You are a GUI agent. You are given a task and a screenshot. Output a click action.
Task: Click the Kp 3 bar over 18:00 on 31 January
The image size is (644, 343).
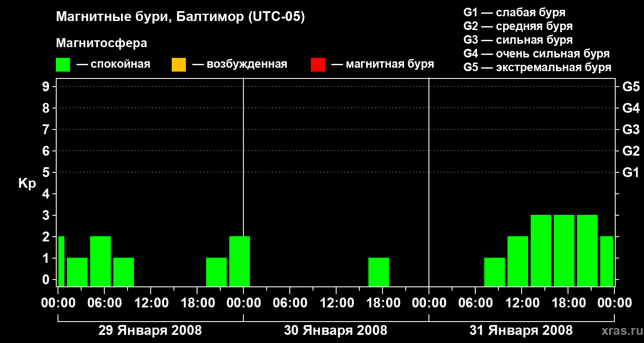pyautogui.click(x=564, y=250)
